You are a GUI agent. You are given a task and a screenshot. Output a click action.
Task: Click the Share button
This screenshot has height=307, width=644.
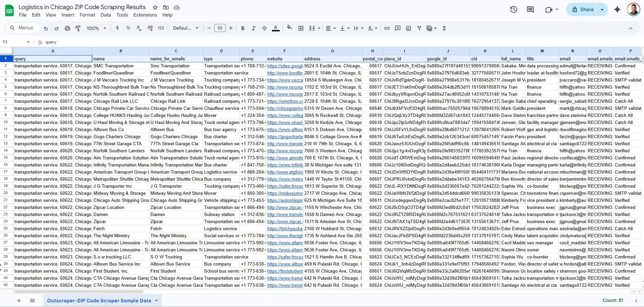pos(583,9)
